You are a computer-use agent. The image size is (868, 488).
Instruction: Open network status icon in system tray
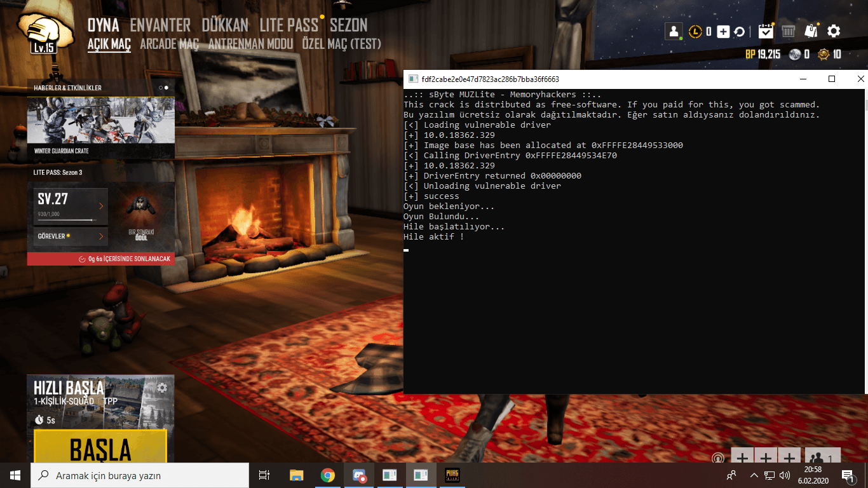(x=770, y=475)
